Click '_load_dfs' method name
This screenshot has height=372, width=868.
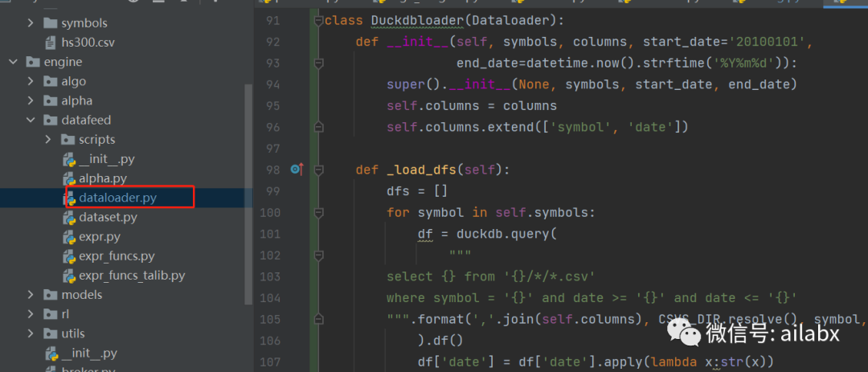point(421,170)
